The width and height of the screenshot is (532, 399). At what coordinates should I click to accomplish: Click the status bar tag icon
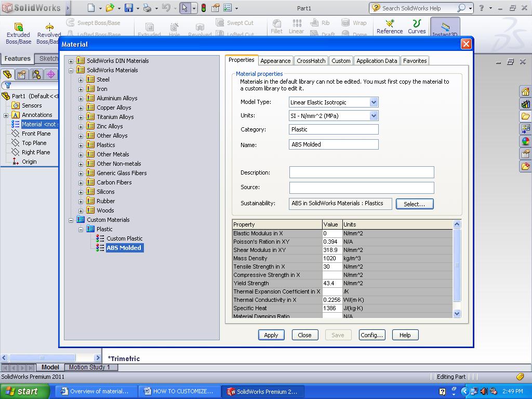[520, 376]
